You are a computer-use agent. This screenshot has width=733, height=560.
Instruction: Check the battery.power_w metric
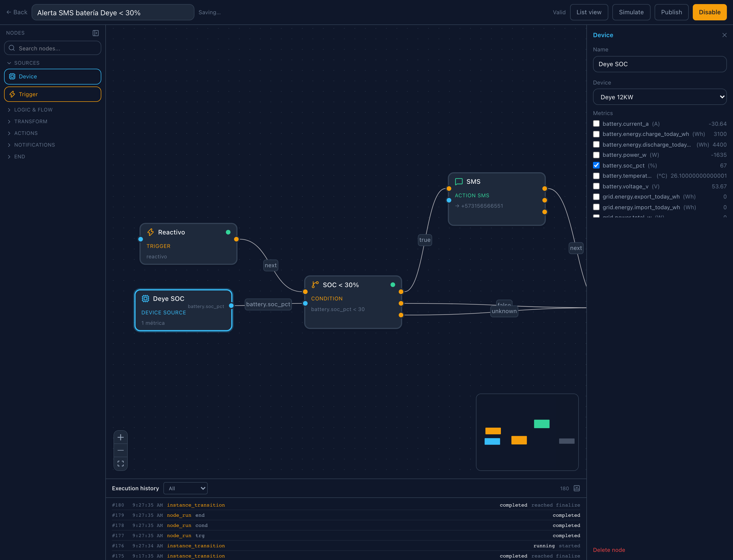pos(596,155)
